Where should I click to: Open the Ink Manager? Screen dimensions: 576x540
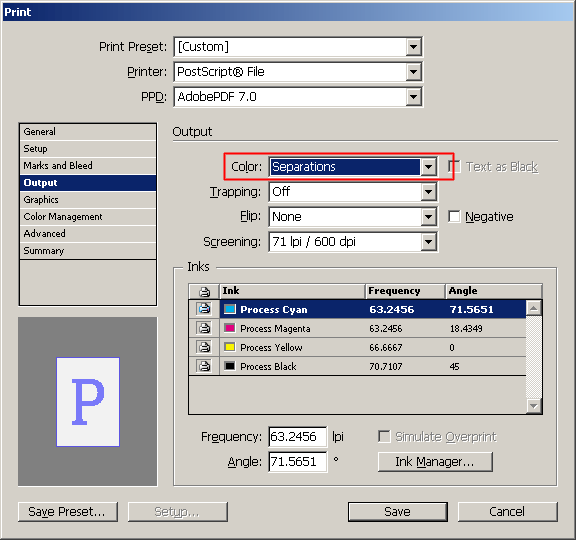[435, 462]
